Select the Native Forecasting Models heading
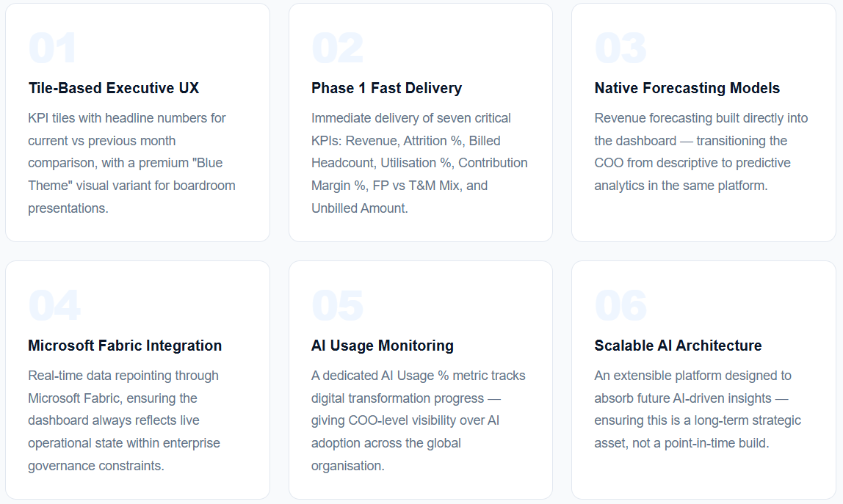This screenshot has height=504, width=843. [687, 88]
